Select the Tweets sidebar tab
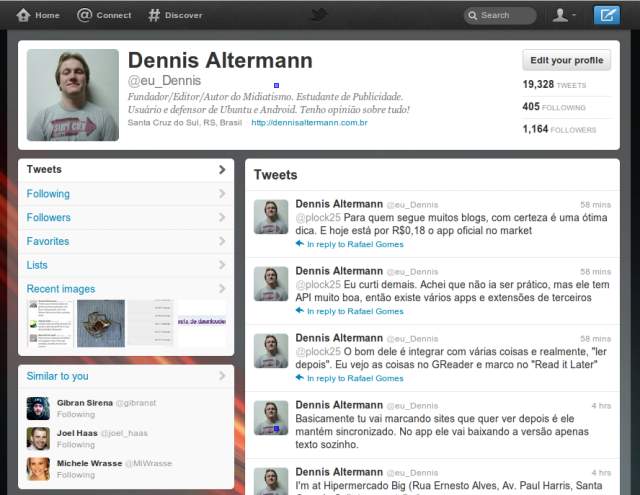The image size is (640, 495). 126,169
